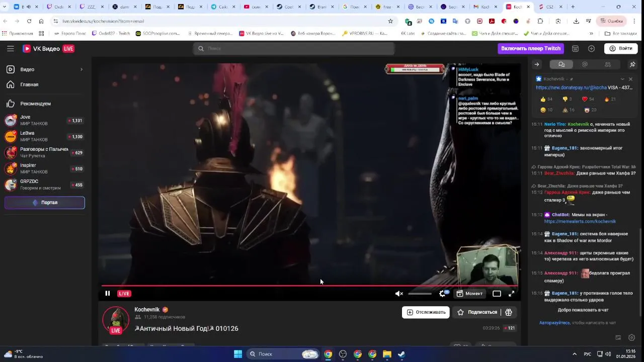Image resolution: width=644 pixels, height=362 pixels.
Task: Click the chat display icon beside gear
Action: pyautogui.click(x=618, y=338)
